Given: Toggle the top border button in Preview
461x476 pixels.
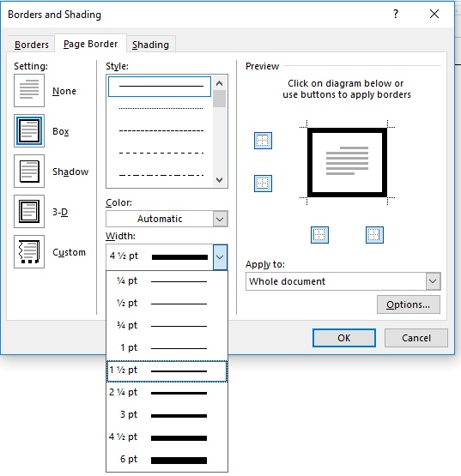Looking at the screenshot, I should 263,141.
